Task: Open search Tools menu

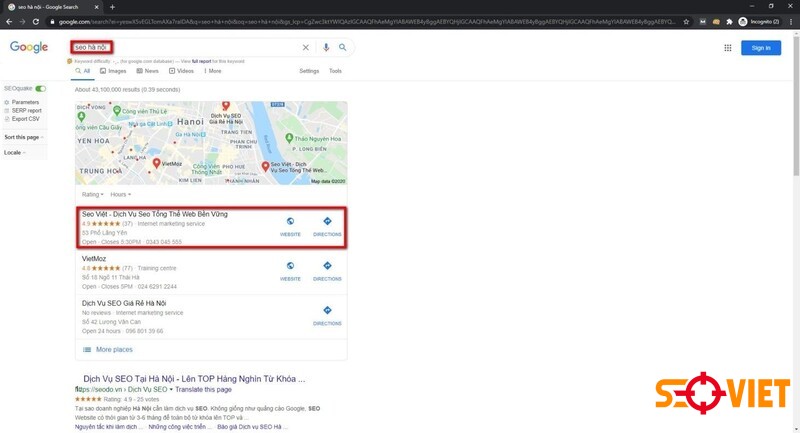Action: (335, 71)
